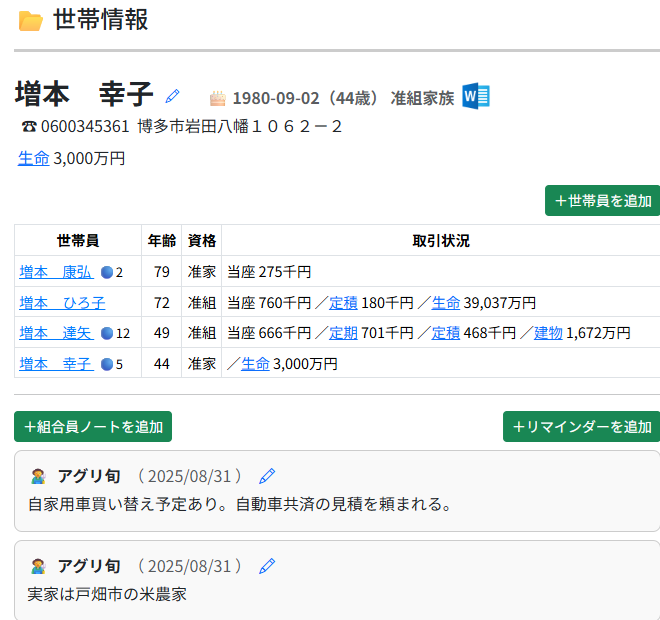Open household member 増本 達矢
Screen dimensions: 660x620
[56, 333]
